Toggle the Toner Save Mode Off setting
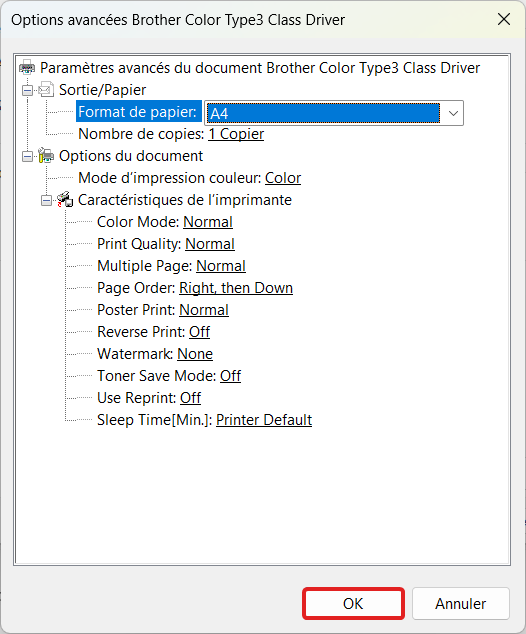Image resolution: width=526 pixels, height=634 pixels. (230, 376)
